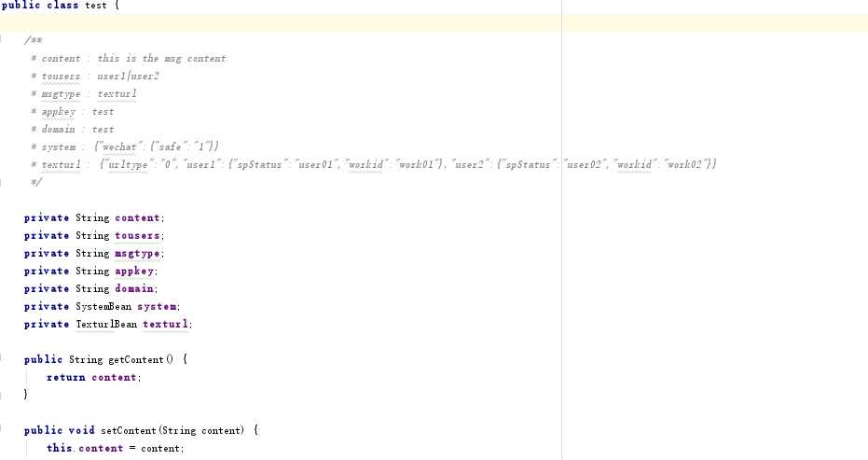Click the getContent method name
This screenshot has width=868, height=460.
click(135, 359)
